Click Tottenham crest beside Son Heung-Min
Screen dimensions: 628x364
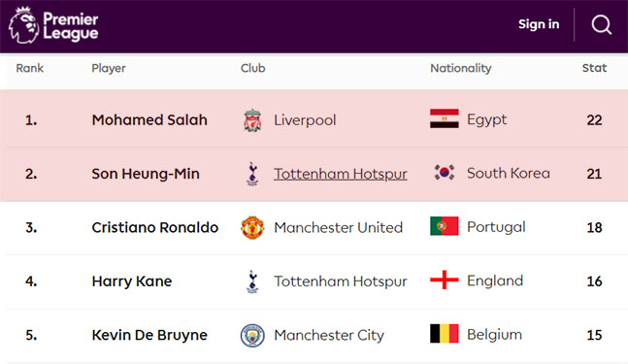[252, 174]
